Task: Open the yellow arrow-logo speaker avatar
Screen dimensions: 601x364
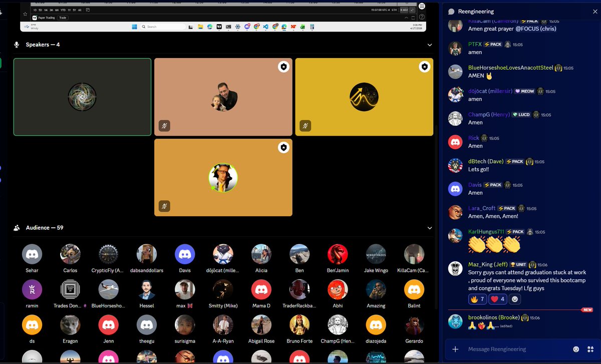Action: coord(364,97)
